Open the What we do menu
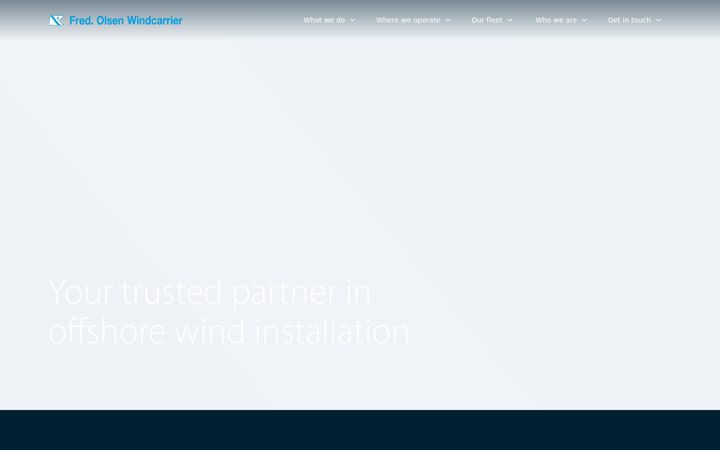 [324, 20]
